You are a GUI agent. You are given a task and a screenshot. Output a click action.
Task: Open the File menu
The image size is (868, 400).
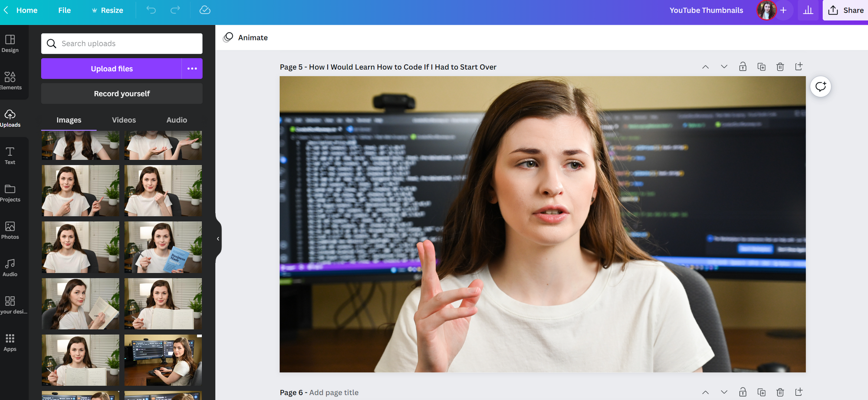pyautogui.click(x=64, y=10)
